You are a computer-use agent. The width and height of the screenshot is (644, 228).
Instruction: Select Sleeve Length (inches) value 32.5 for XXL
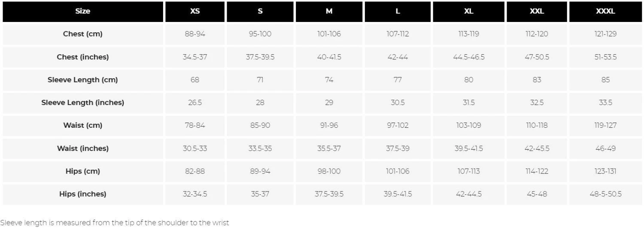[x=537, y=103]
